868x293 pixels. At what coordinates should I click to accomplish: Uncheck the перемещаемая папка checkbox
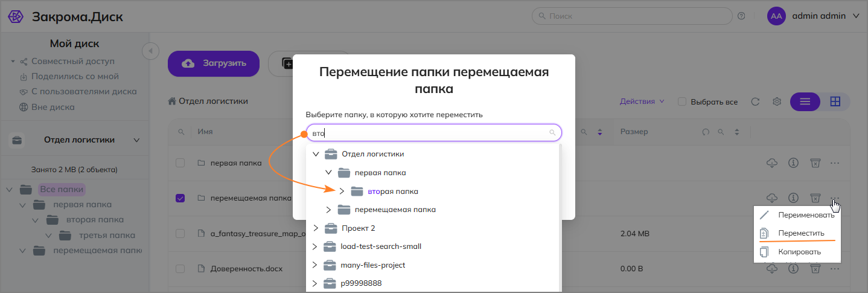pos(180,198)
